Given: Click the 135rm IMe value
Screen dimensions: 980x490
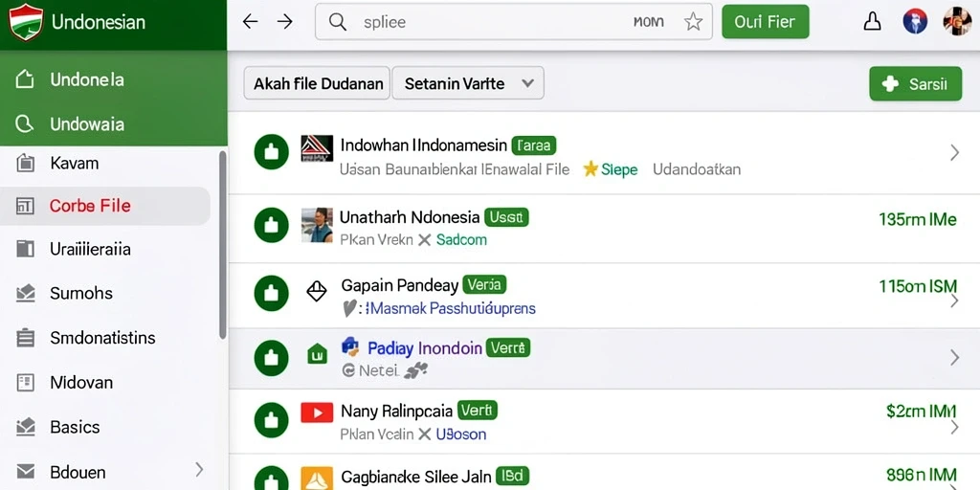Looking at the screenshot, I should tap(918, 219).
